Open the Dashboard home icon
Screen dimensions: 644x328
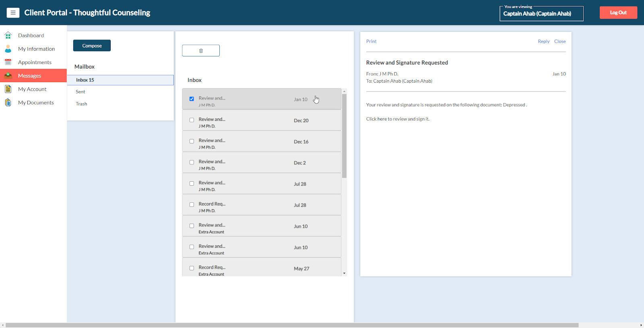pyautogui.click(x=8, y=35)
